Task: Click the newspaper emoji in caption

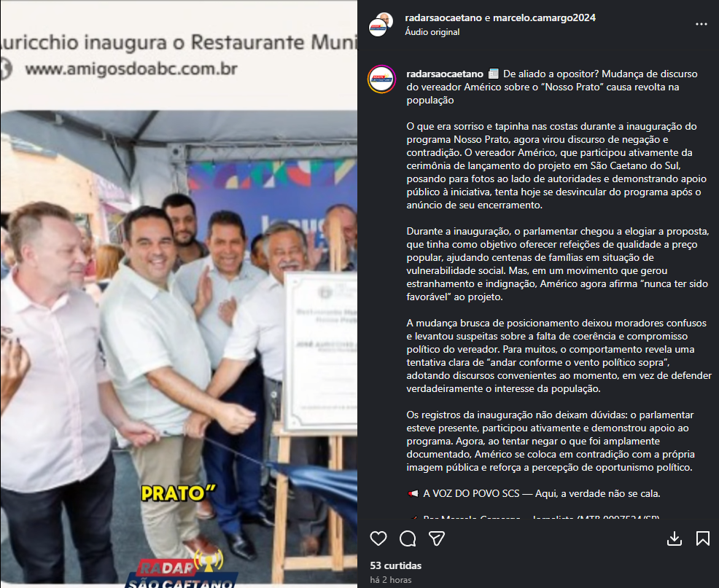Action: (494, 74)
